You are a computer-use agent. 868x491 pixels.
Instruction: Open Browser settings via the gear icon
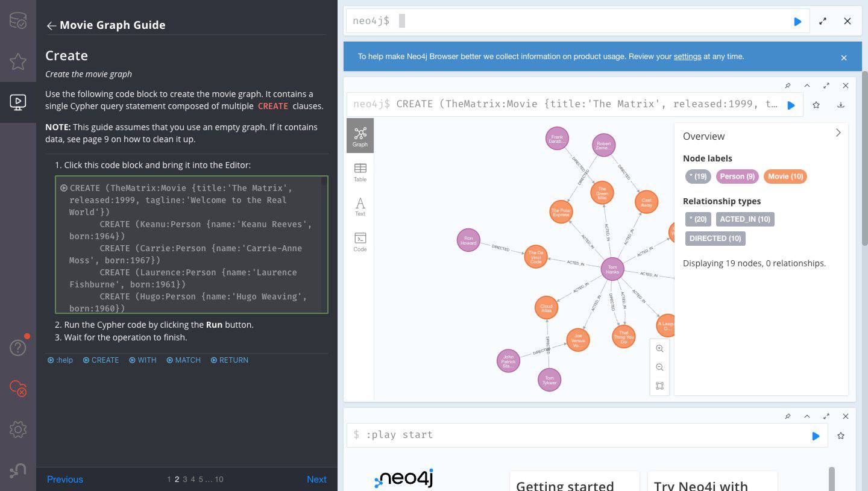pos(17,429)
